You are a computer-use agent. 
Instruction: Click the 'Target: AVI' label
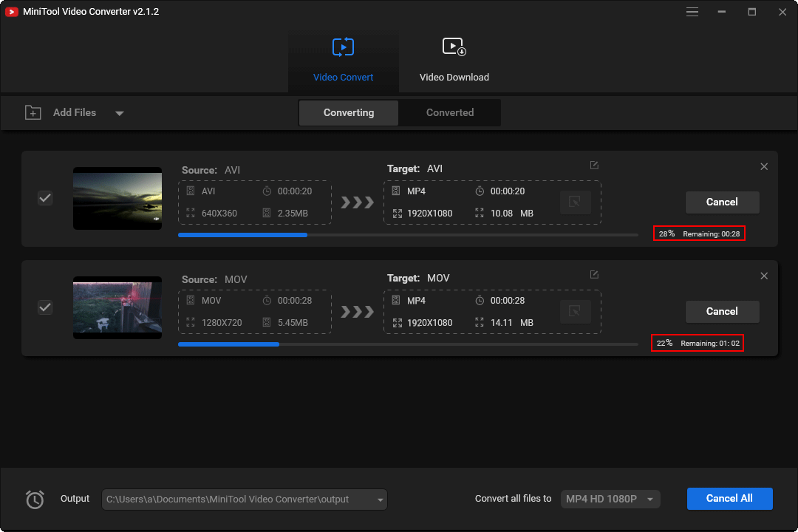[415, 168]
